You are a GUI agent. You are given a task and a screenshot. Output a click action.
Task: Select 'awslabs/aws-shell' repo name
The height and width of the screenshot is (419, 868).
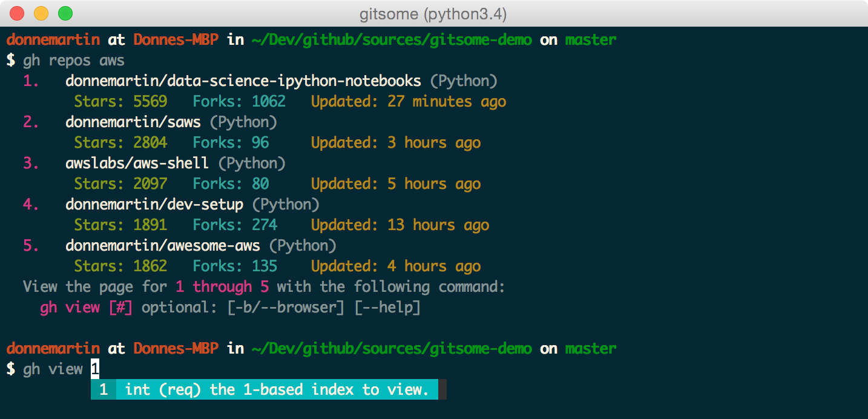(x=137, y=163)
